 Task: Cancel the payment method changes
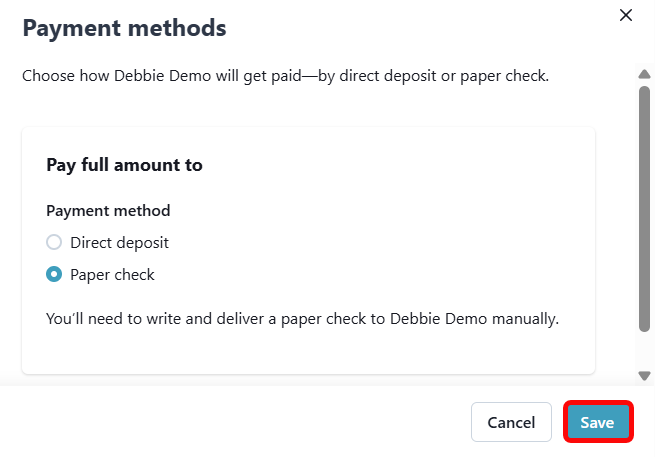click(511, 422)
